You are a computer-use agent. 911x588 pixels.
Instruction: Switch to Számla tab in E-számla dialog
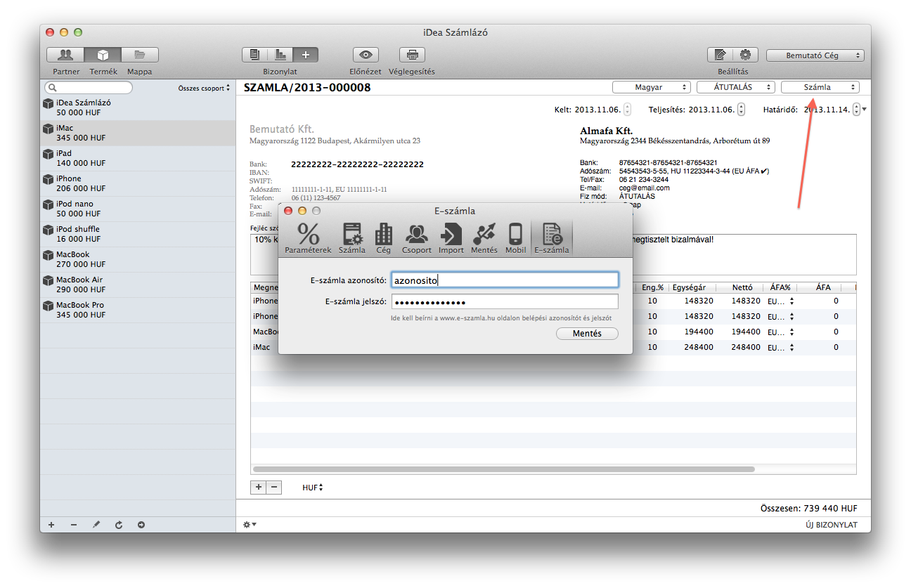352,237
